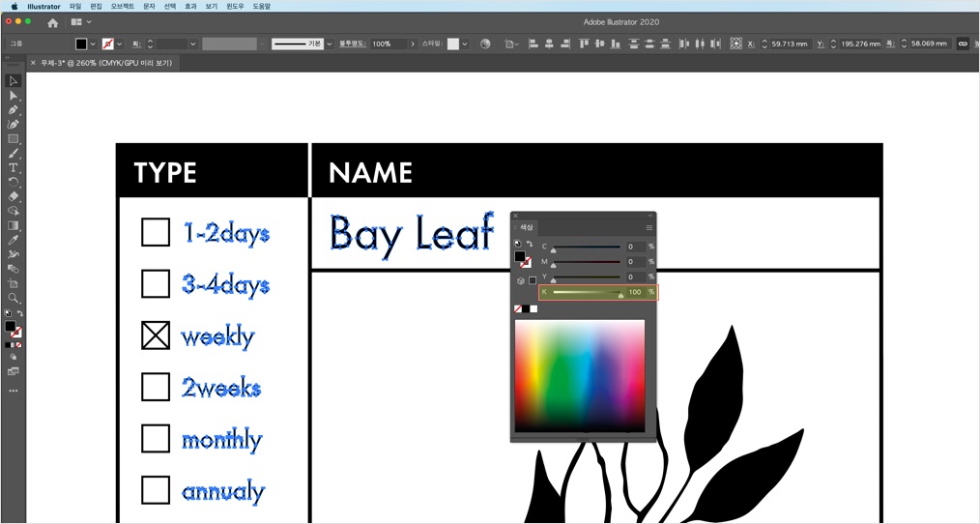The image size is (980, 524).
Task: Switch to the 무제-3 document tab
Action: pyautogui.click(x=106, y=63)
